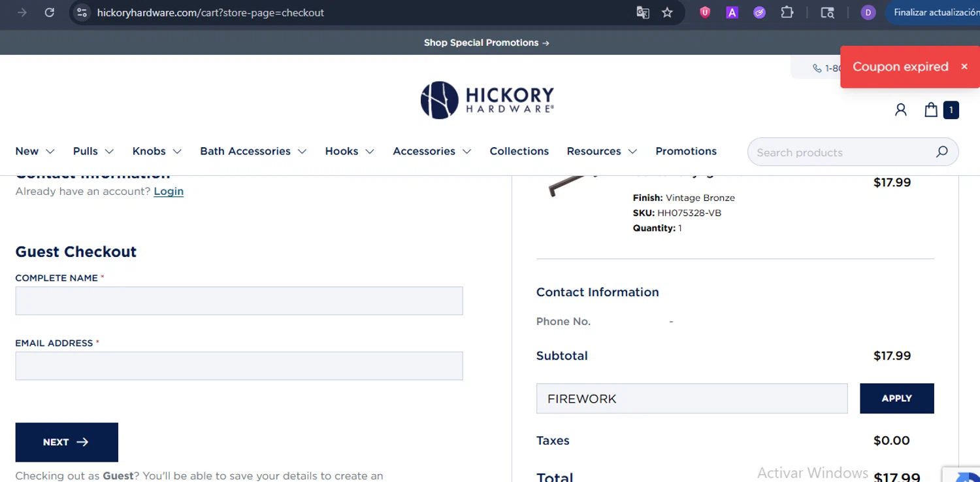Viewport: 980px width, 482px height.
Task: Click the Shop Special Promotions link
Action: [x=487, y=43]
